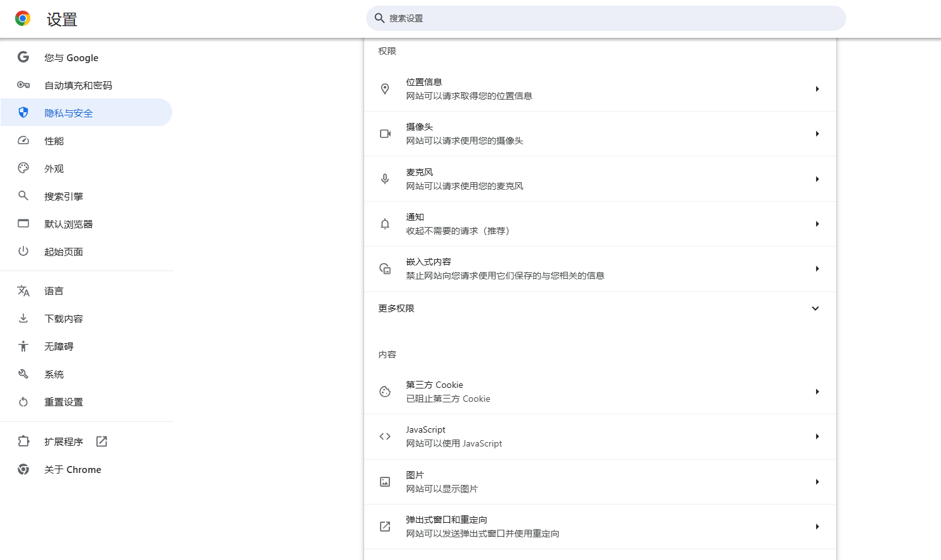Screen dimensions: 941x560
Task: Open arrow on the 图片 row
Action: click(x=817, y=482)
